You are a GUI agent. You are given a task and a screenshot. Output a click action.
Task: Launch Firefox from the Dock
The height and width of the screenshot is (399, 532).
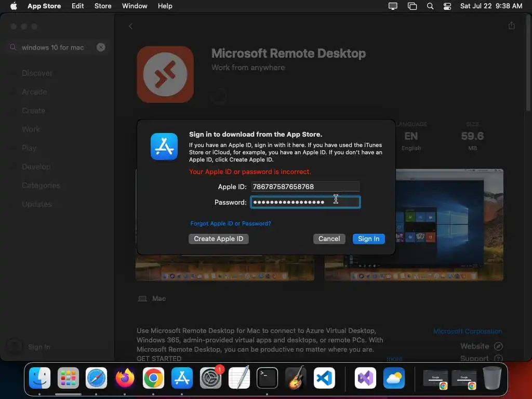pyautogui.click(x=125, y=378)
